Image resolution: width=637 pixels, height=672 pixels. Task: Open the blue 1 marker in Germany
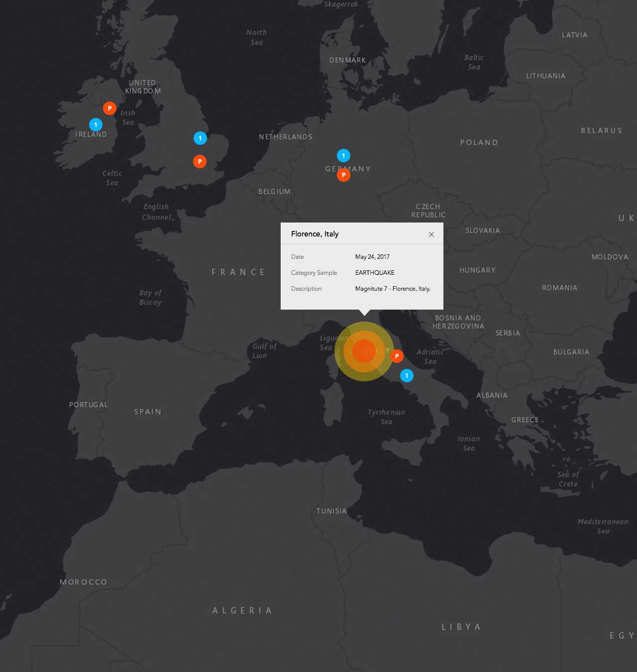click(x=343, y=155)
